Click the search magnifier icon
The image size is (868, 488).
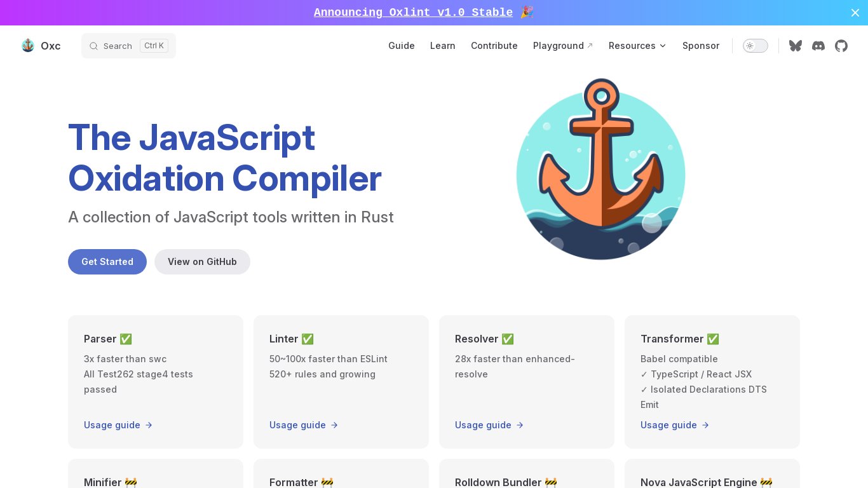coord(93,46)
